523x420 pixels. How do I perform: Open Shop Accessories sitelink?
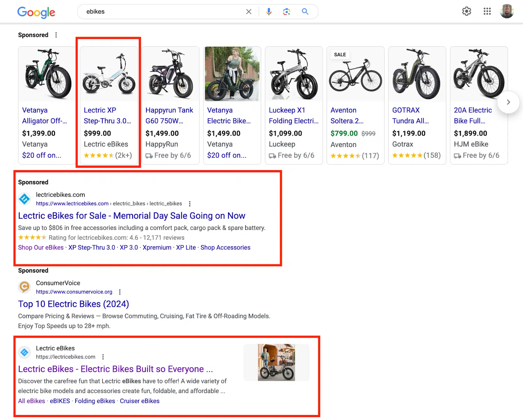pos(225,247)
